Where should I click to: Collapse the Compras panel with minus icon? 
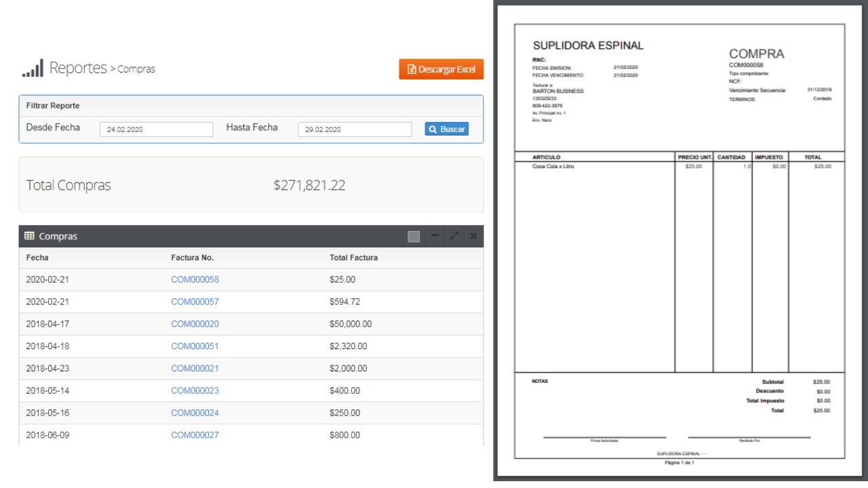pos(435,236)
